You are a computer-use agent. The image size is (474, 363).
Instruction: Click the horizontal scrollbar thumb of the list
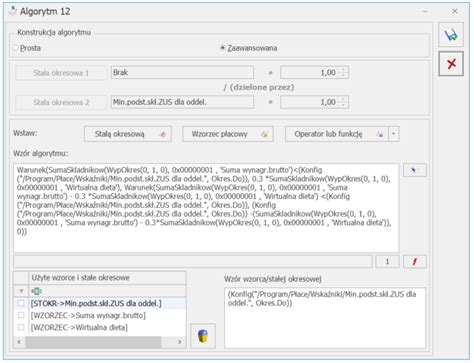point(93,342)
